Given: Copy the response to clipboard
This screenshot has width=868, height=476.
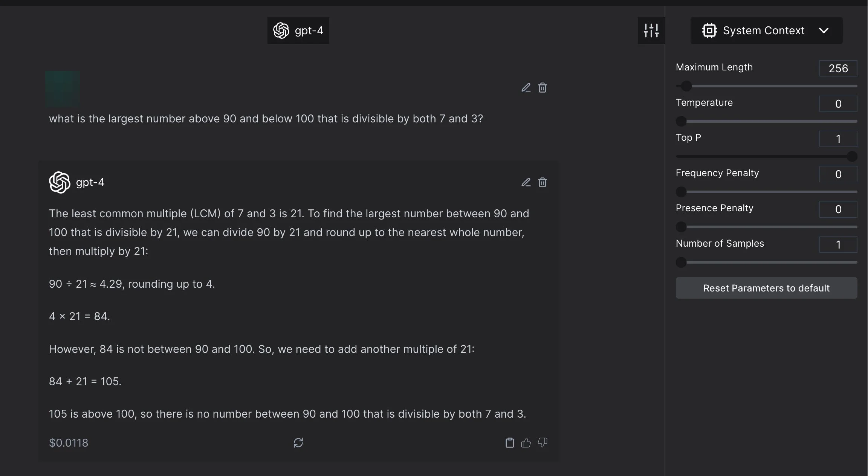Looking at the screenshot, I should coord(509,442).
